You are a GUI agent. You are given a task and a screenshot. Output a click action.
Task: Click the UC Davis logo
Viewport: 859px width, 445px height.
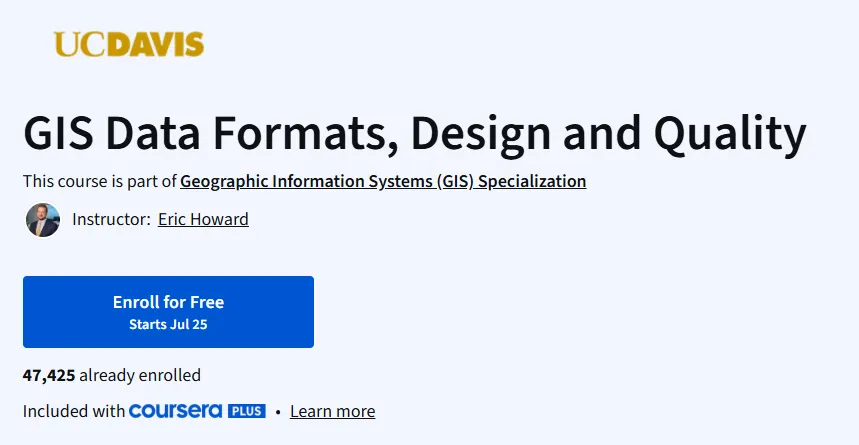[129, 44]
